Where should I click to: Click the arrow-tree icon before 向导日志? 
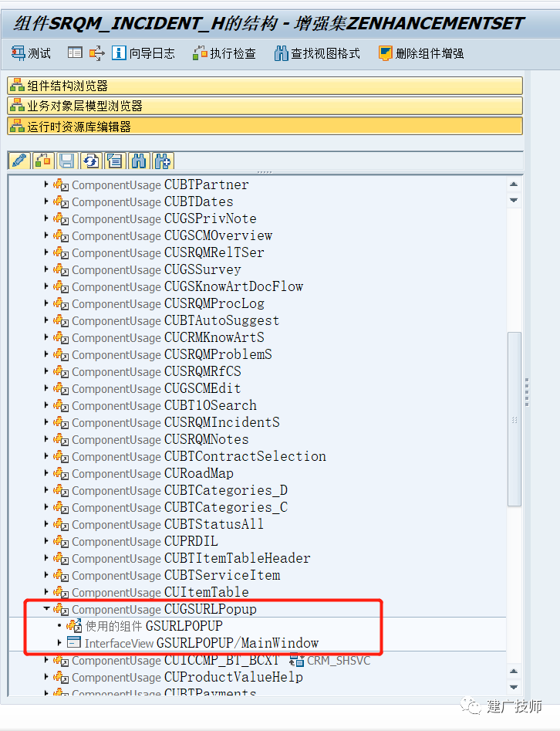[96, 53]
